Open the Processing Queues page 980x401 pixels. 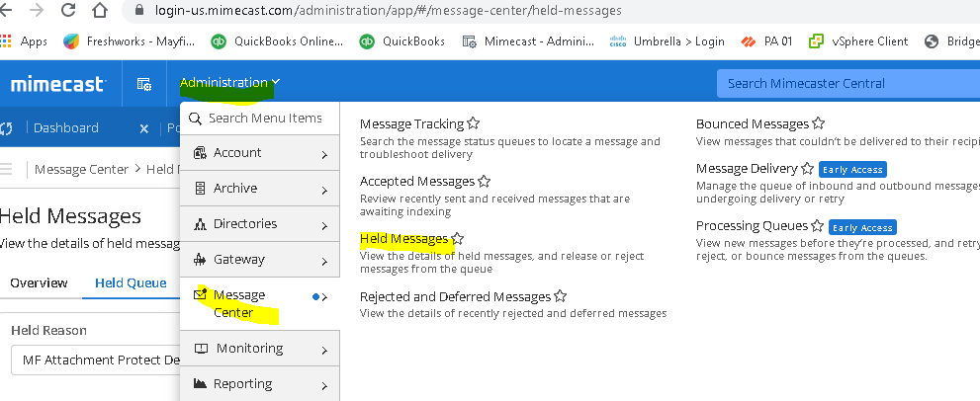pyautogui.click(x=753, y=225)
